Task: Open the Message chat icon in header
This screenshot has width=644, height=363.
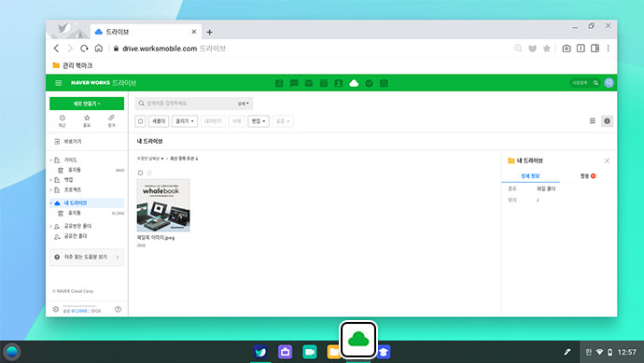Action: coord(294,83)
